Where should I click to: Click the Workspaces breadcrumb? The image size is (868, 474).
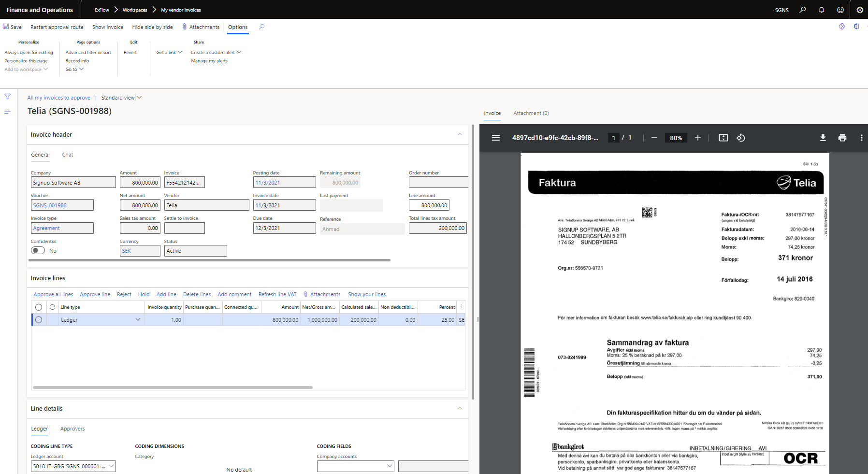click(135, 10)
